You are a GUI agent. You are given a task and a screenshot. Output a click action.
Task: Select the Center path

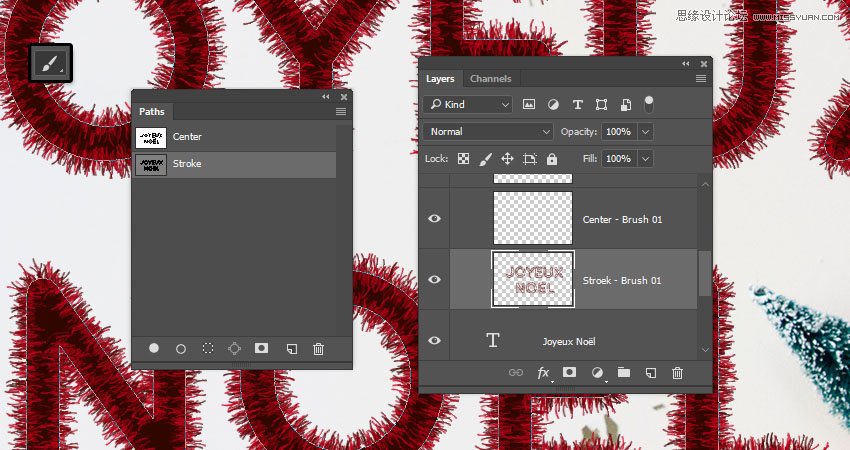[235, 137]
